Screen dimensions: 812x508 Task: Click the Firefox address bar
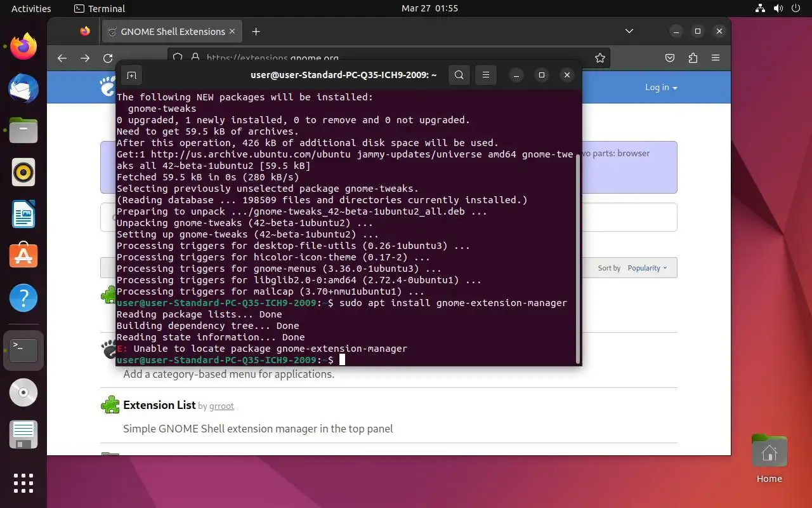pyautogui.click(x=388, y=58)
